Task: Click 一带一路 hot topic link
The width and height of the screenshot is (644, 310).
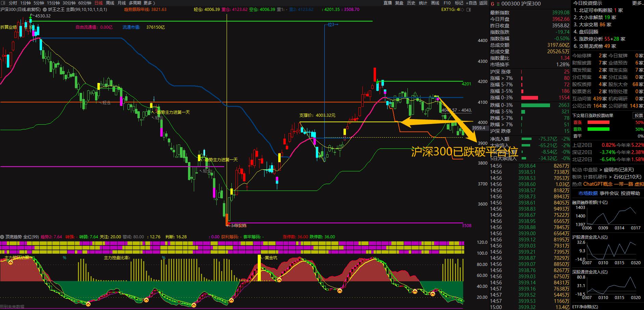Action: click(x=623, y=184)
